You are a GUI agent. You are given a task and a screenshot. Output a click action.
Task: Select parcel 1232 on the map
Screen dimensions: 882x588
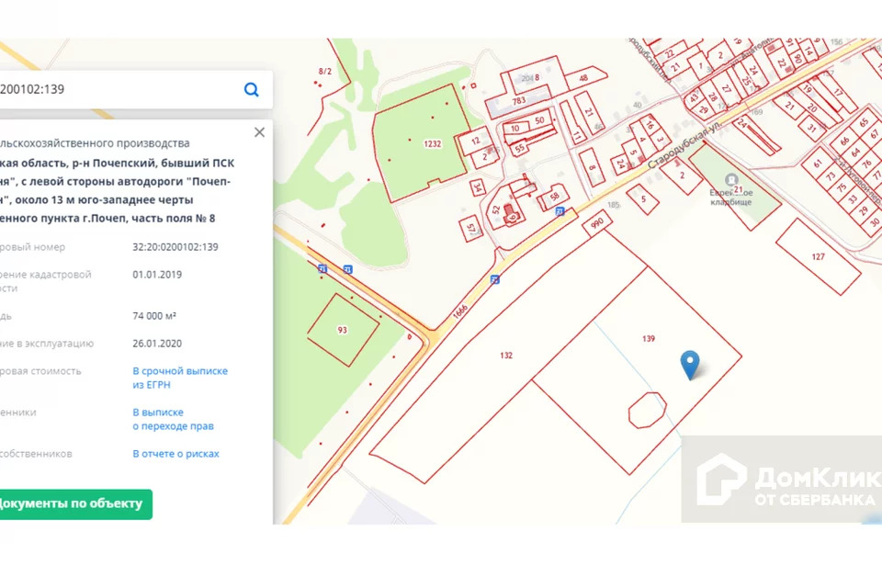click(432, 144)
